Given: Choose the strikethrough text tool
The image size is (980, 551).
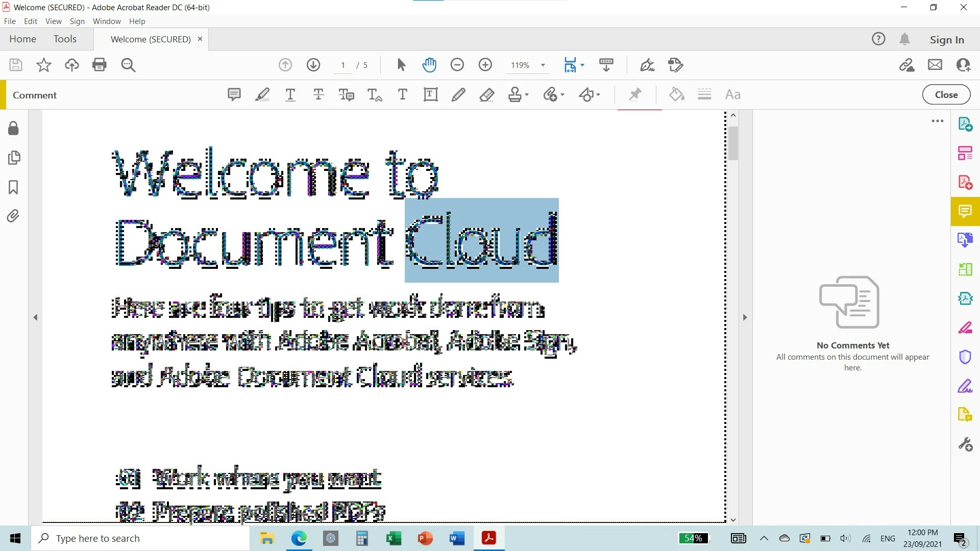Looking at the screenshot, I should coord(318,94).
